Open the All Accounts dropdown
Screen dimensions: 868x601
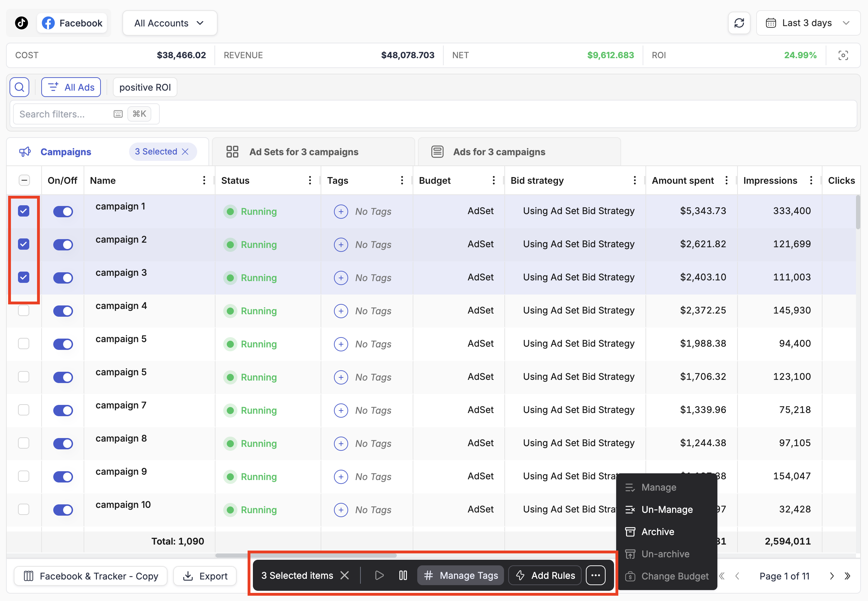pos(169,23)
